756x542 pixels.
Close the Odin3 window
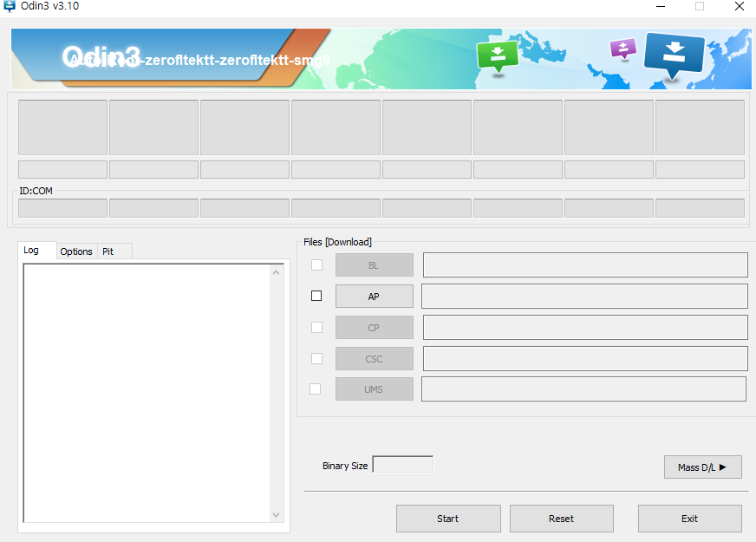740,6
